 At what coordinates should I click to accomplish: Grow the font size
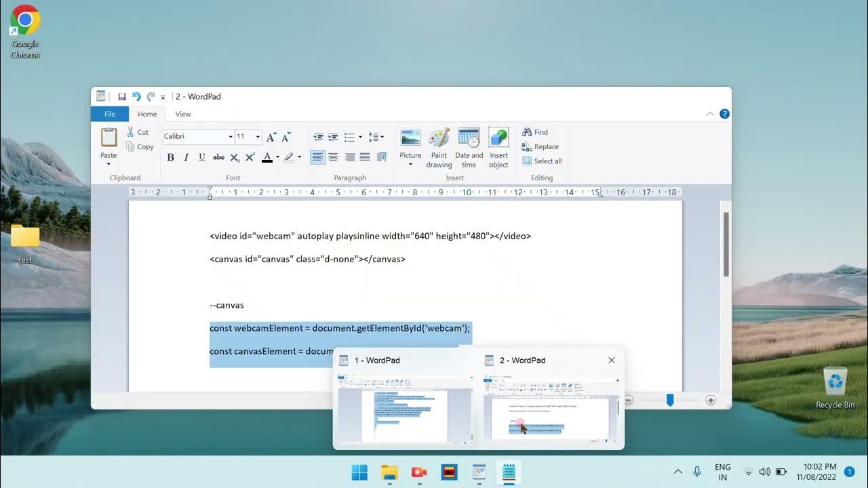[271, 137]
